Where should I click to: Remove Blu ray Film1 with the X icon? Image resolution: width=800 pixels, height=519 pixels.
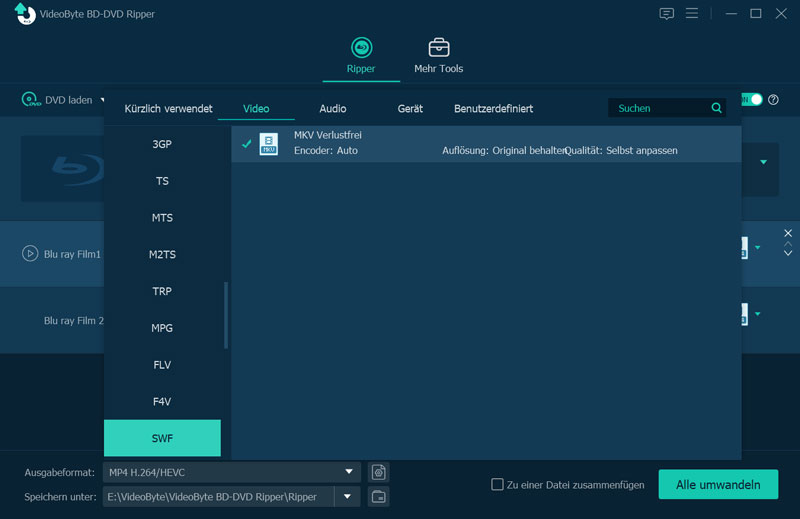788,233
